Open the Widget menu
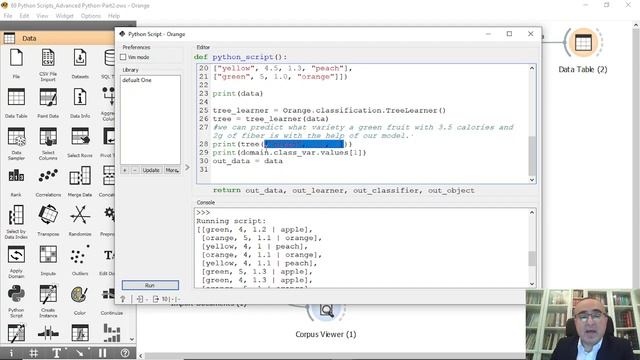Image resolution: width=640 pixels, height=360 pixels. coord(64,16)
